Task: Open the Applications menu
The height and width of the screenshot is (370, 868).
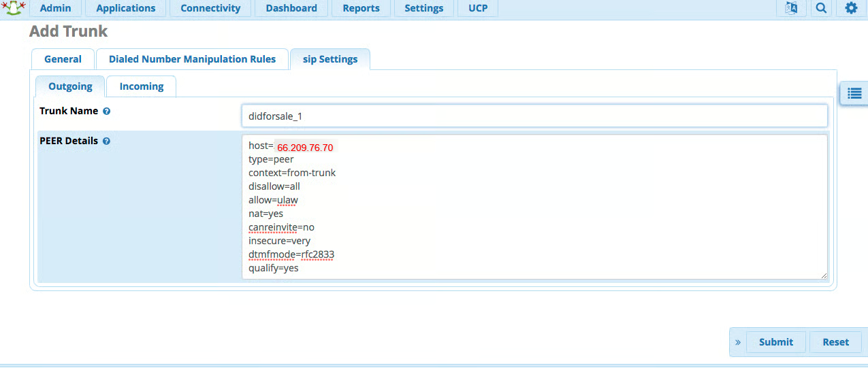Action: click(126, 8)
